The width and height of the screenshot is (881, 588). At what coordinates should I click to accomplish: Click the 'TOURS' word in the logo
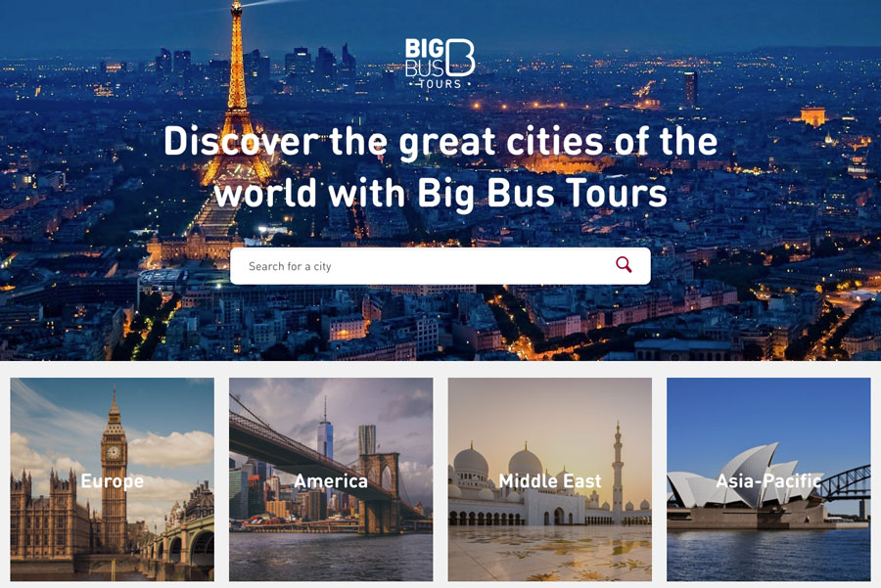pos(440,84)
